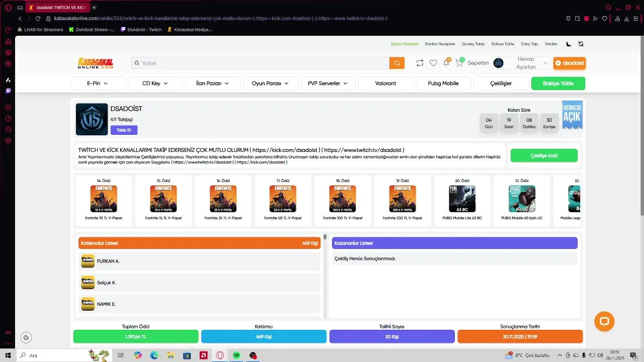Click the ad blocker shield icon

click(586, 19)
